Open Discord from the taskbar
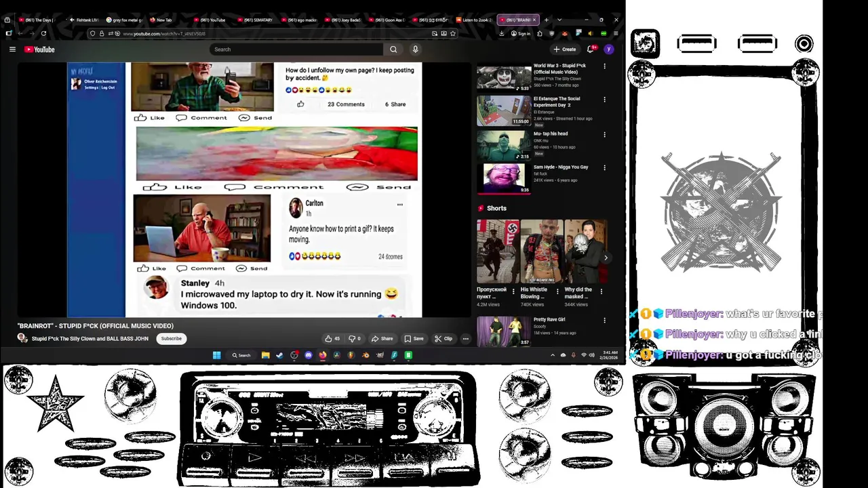 click(308, 355)
